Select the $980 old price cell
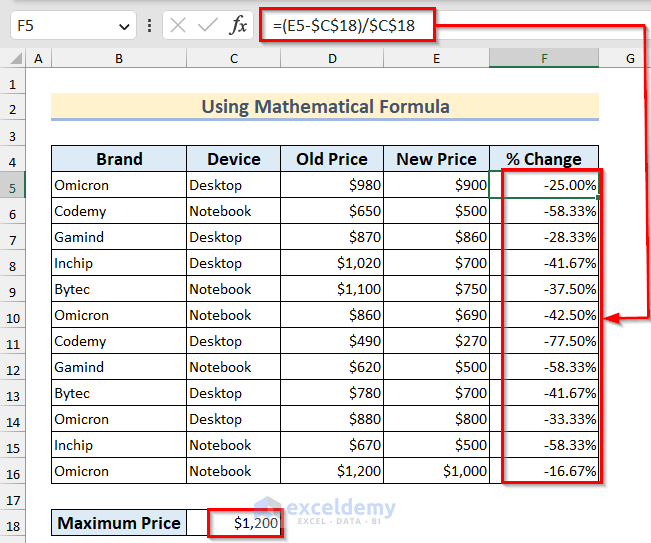The height and width of the screenshot is (543, 651). click(x=332, y=185)
